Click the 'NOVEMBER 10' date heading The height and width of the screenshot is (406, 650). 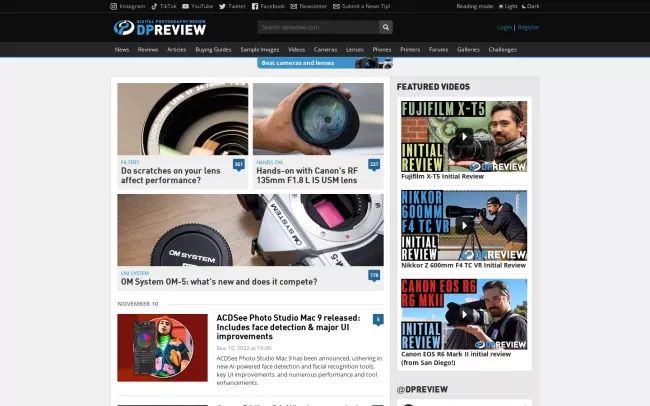tap(138, 304)
